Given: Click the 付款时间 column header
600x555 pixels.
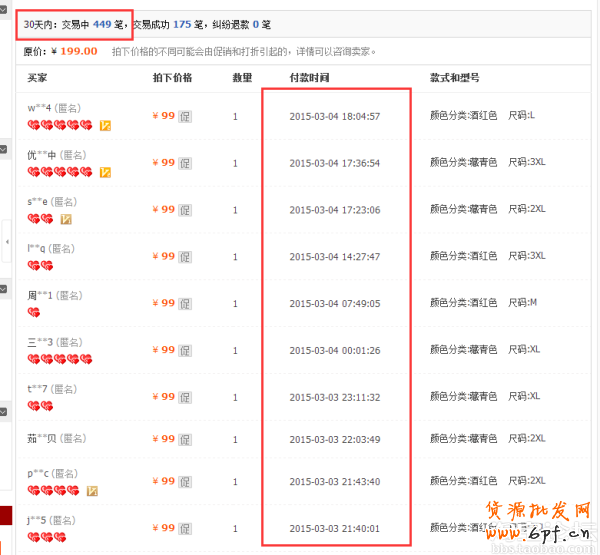Looking at the screenshot, I should 309,77.
